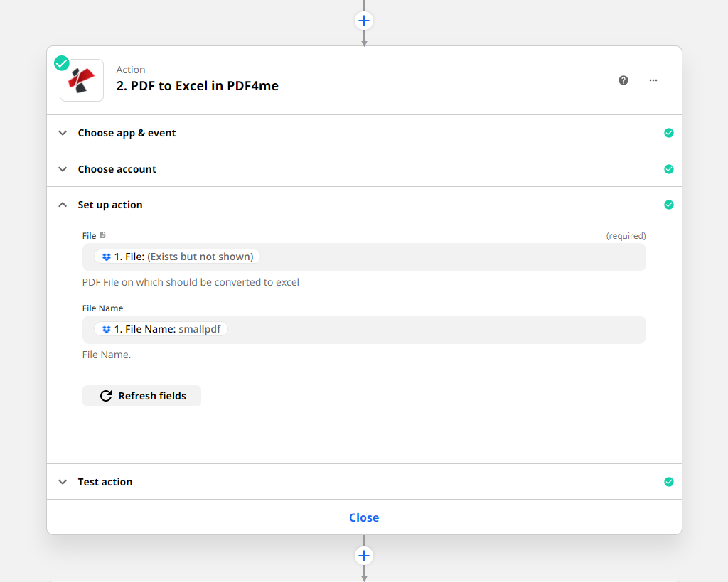The width and height of the screenshot is (728, 582).
Task: Click the plus icon below the step
Action: [x=364, y=556]
